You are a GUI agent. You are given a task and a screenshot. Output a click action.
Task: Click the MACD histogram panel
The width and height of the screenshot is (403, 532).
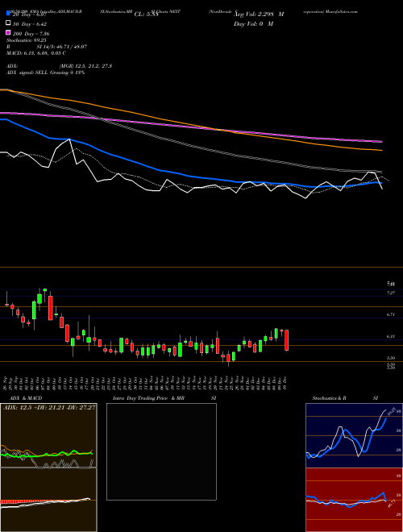point(48,500)
